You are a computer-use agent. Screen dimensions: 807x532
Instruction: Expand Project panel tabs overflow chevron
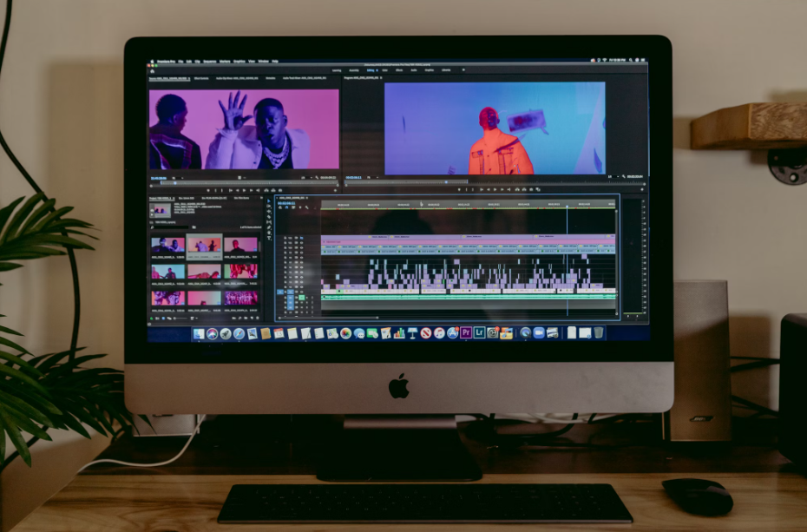point(261,198)
